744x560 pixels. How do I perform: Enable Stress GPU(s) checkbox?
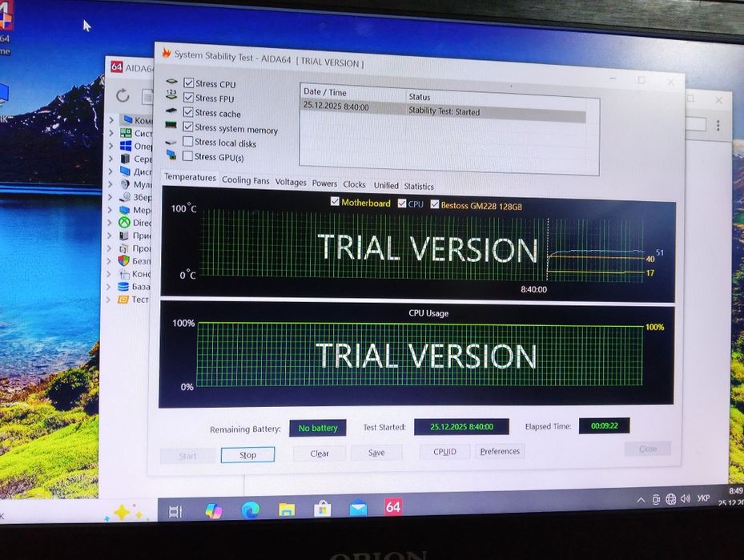click(x=188, y=156)
